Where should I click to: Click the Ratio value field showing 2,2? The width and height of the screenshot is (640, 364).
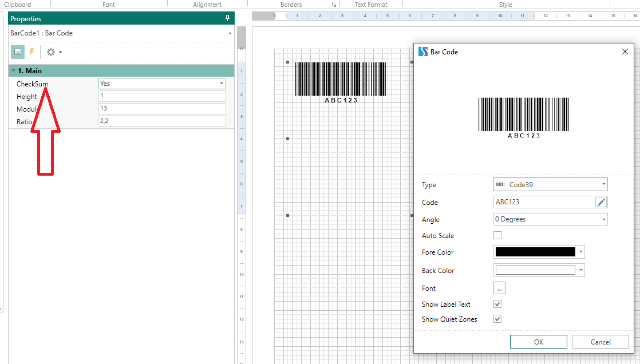(162, 121)
